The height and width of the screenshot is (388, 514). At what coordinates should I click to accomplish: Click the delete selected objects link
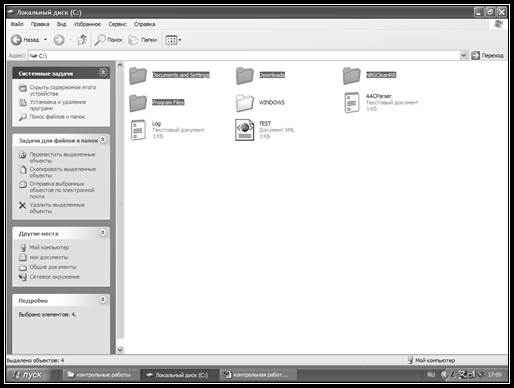click(57, 208)
